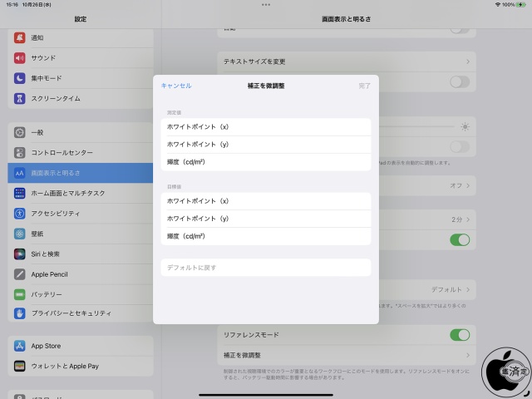Open the デフォルト display zoom chevron

tap(468, 289)
